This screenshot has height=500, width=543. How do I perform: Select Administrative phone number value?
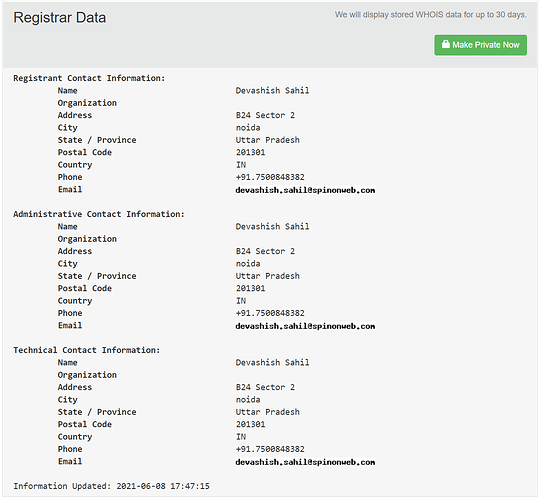point(270,313)
